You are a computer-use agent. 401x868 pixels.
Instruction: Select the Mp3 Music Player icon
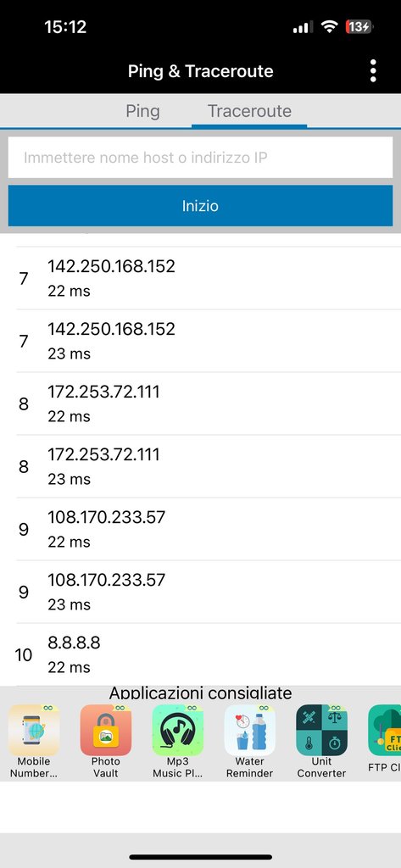pyautogui.click(x=178, y=730)
